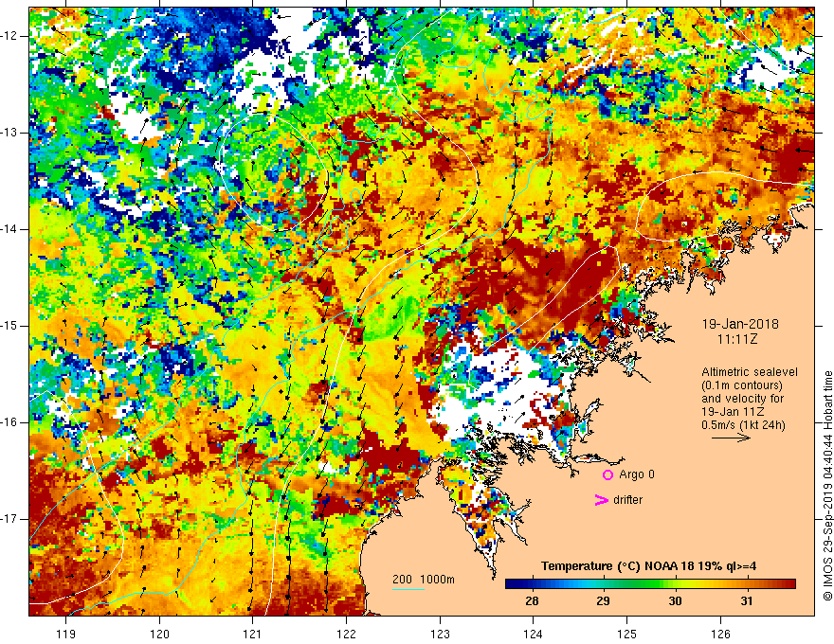Click the colorbar label '31'
Screen dimensions: 834x644
click(x=747, y=601)
